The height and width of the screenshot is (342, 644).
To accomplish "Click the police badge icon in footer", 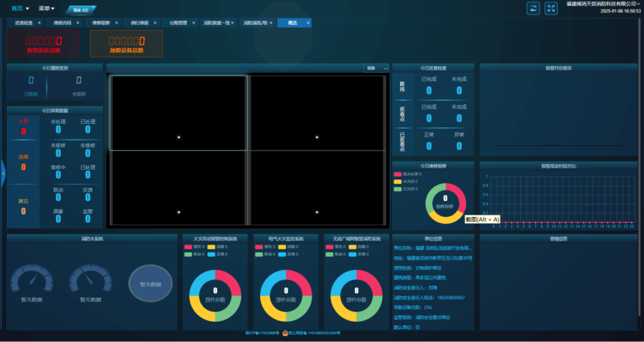I will point(285,333).
